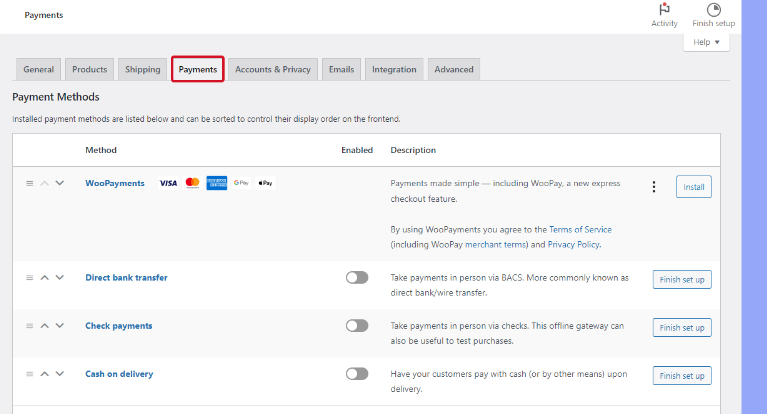Expand the Help dropdown
This screenshot has height=414, width=767.
click(x=706, y=42)
